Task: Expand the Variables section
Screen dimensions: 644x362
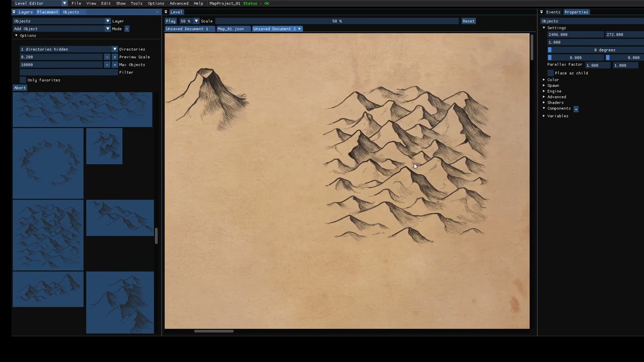Action: (544, 116)
